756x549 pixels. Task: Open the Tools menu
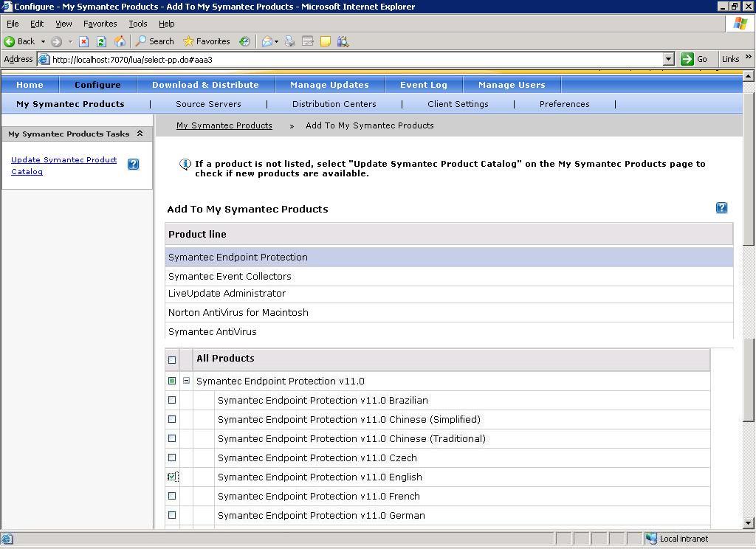138,24
